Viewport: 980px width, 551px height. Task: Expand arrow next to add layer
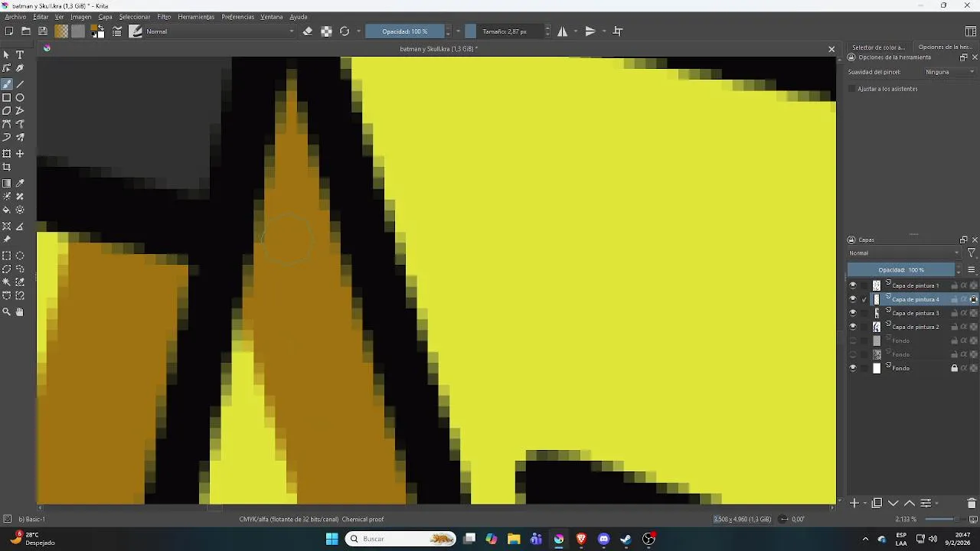[x=865, y=504]
